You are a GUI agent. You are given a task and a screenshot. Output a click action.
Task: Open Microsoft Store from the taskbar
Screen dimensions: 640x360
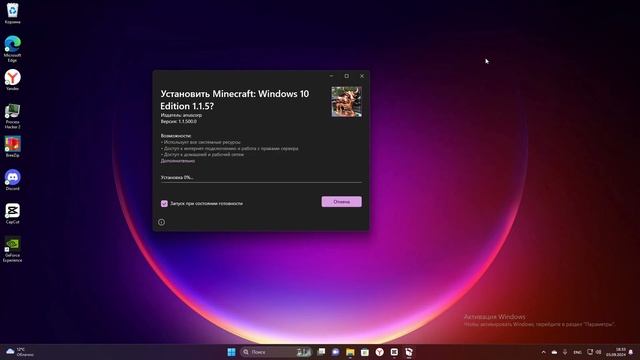365,352
